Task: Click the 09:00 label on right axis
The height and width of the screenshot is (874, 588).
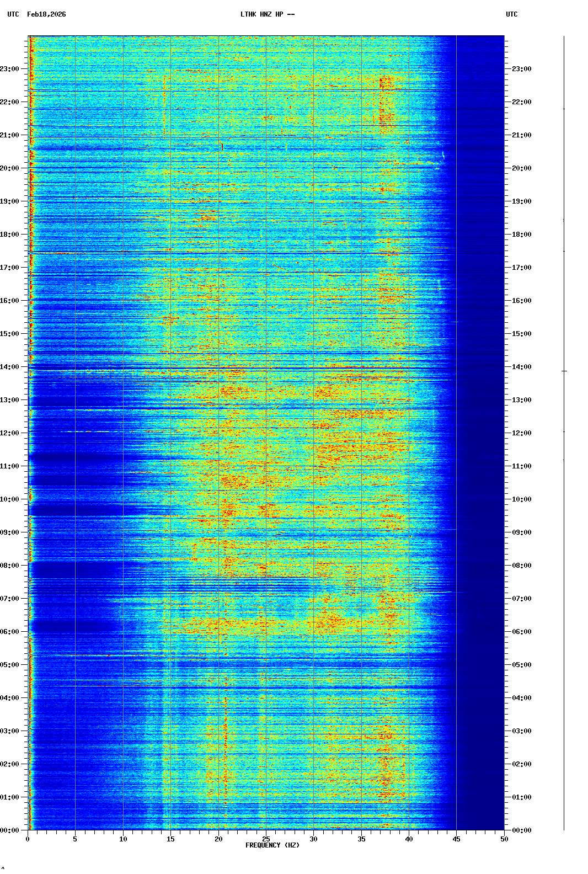Action: (521, 532)
